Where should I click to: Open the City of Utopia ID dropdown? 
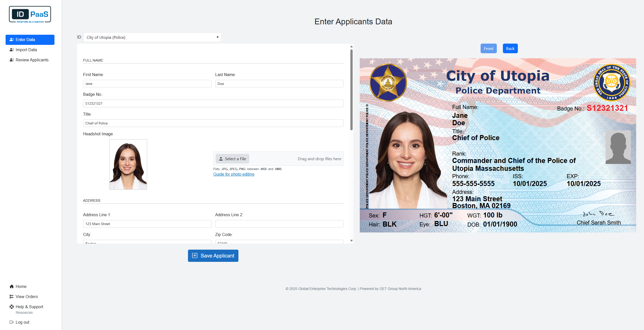click(152, 37)
